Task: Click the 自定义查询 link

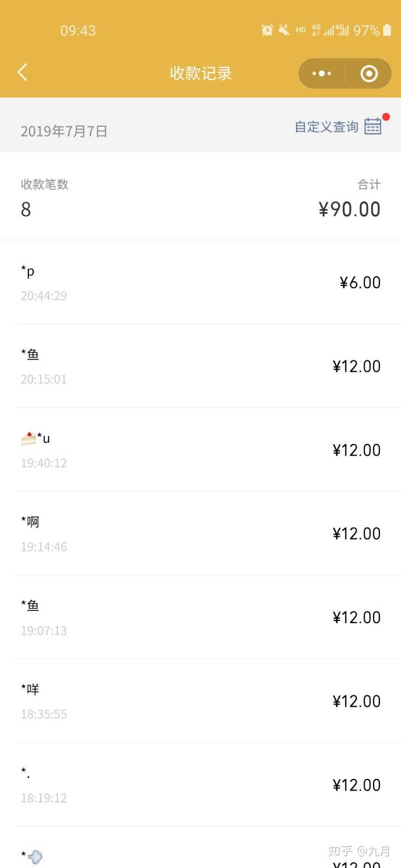Action: [x=326, y=127]
